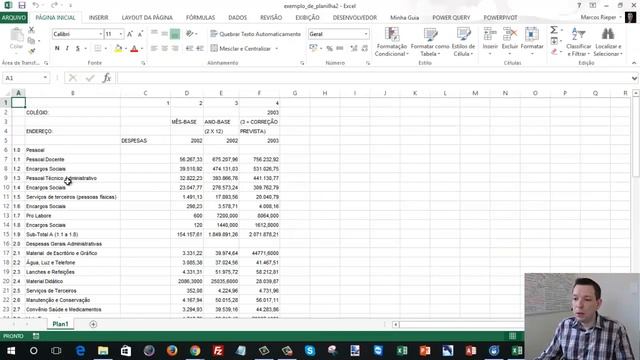Click the Fill down icon
Image resolution: width=640 pixels, height=360 pixels.
554,41
